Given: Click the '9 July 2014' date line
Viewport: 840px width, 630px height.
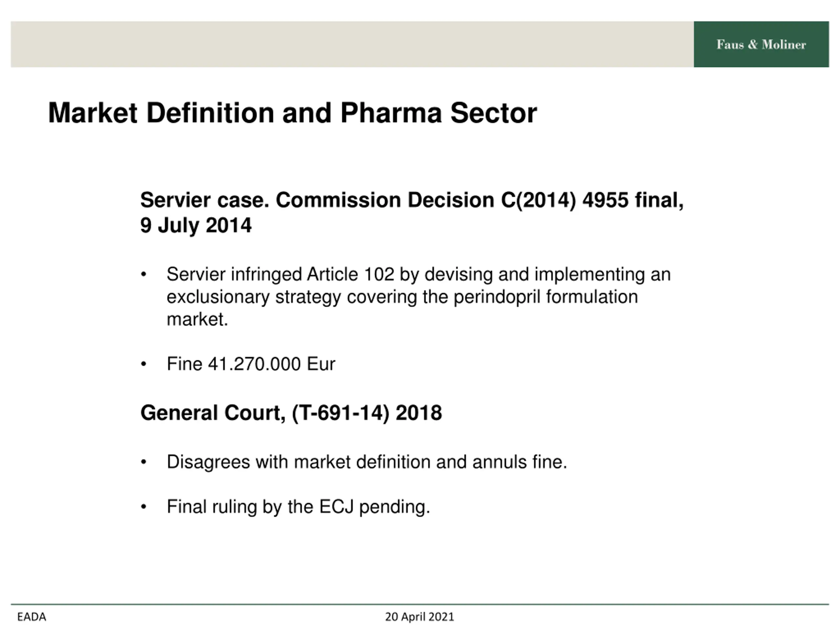Looking at the screenshot, I should (x=196, y=225).
